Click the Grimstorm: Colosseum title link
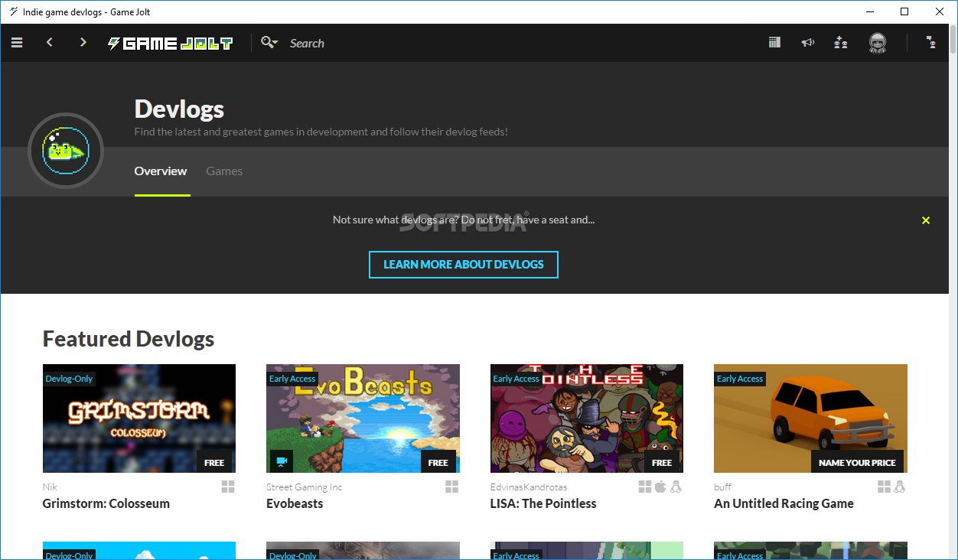Screen dimensions: 958x560 106,503
